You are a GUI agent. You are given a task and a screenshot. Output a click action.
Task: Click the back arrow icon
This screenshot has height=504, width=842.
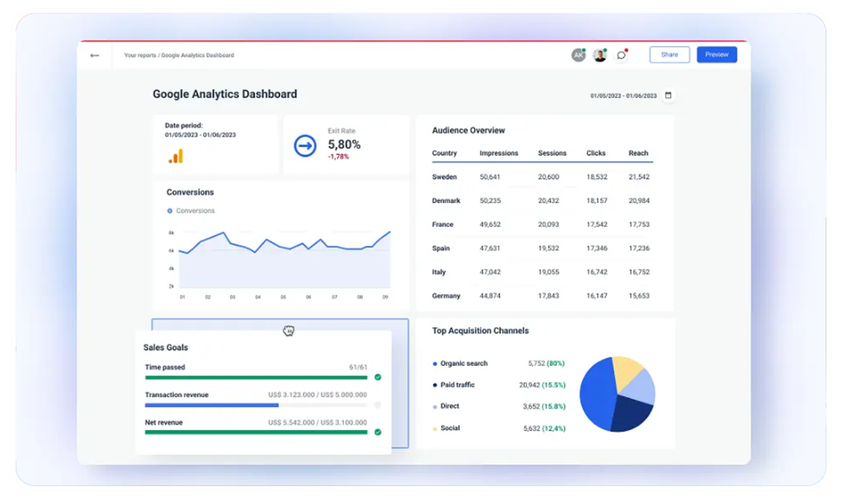tap(95, 55)
